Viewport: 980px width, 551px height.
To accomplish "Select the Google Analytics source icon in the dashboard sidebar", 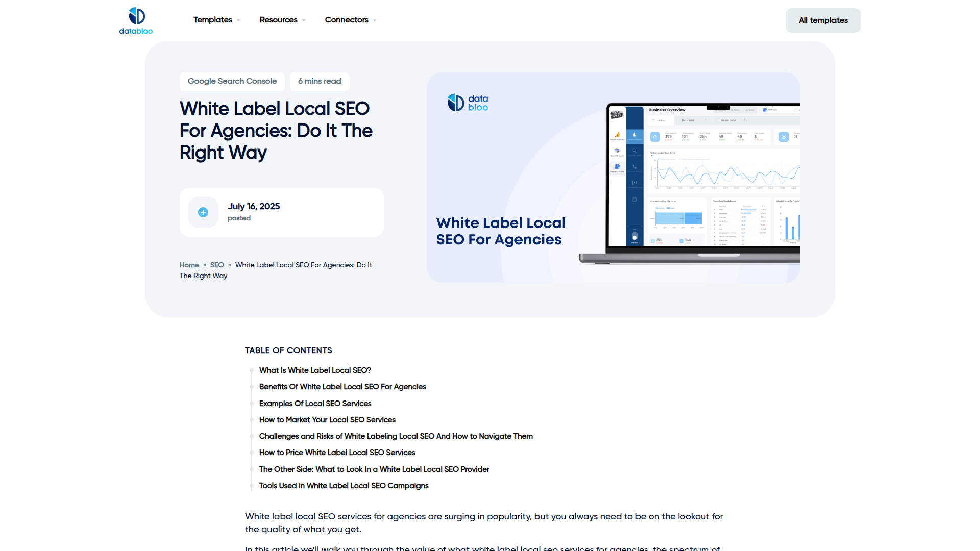I will (617, 134).
